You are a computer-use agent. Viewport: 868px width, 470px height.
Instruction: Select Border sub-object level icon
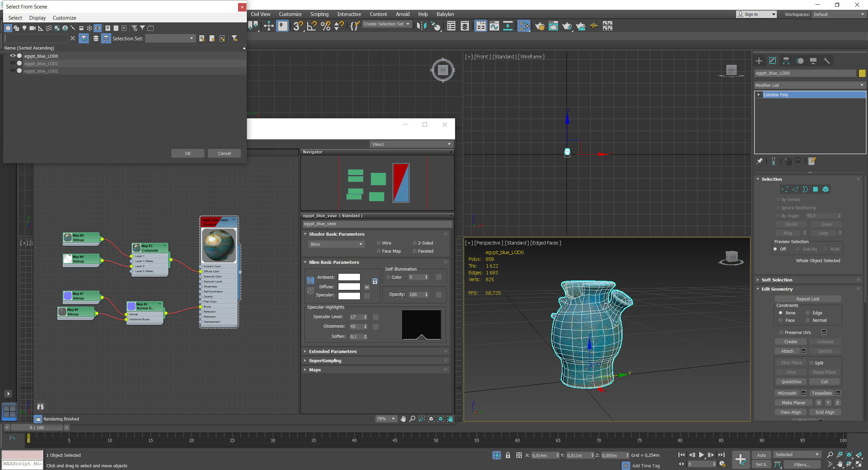805,190
